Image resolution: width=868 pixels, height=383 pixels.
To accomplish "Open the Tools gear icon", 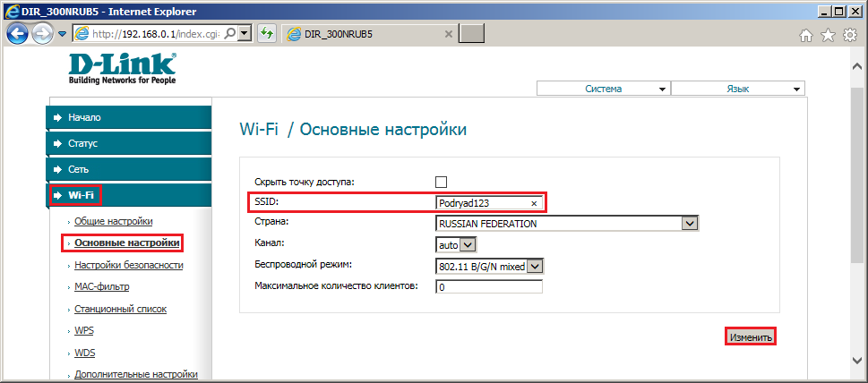I will [849, 36].
